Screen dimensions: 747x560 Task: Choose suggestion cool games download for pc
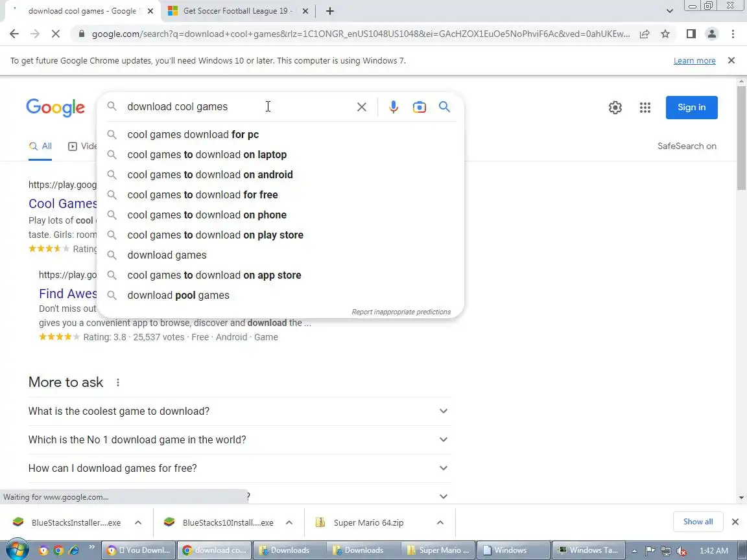tap(280, 135)
